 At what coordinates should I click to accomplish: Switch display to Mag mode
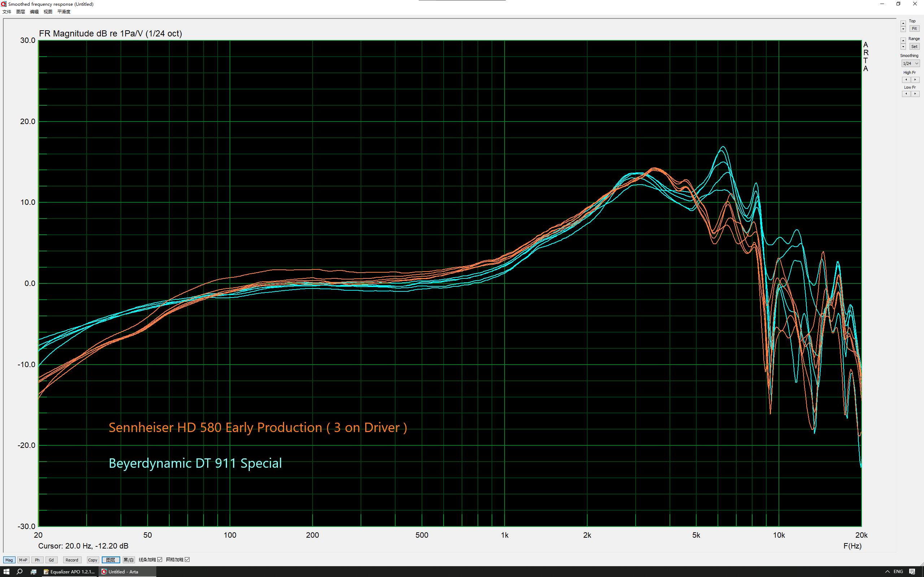(9, 560)
